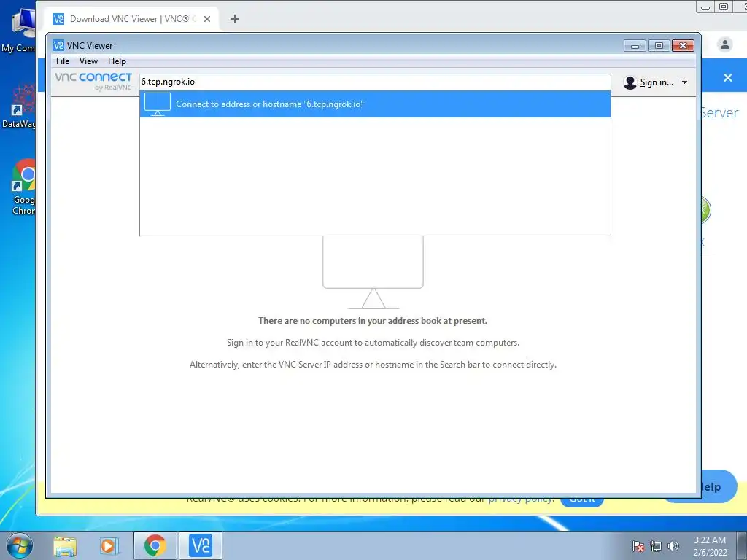Switch to Google Chrome in the taskbar

point(155,545)
